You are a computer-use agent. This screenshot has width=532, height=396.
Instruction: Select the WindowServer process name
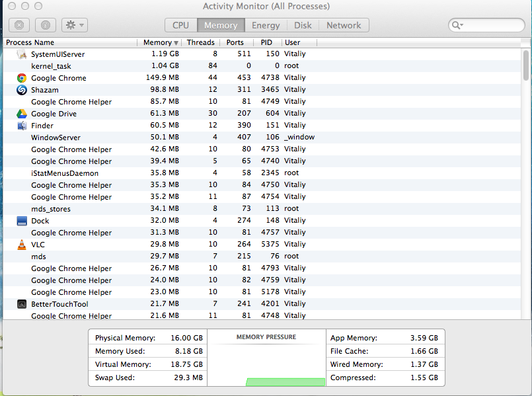(x=56, y=138)
